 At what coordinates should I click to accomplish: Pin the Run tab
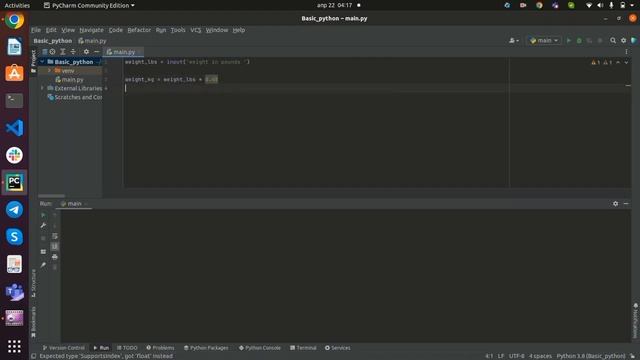43,265
